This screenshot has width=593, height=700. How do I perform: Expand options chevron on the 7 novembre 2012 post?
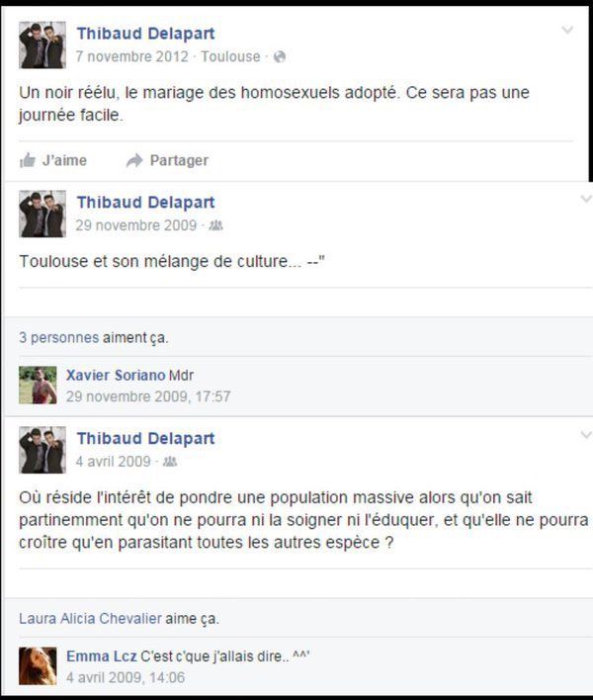coord(567,30)
